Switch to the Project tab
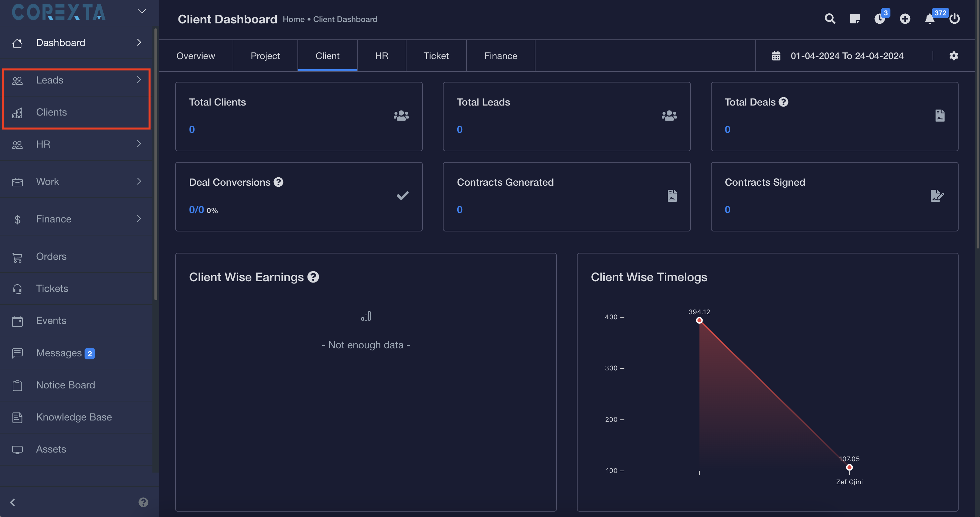Viewport: 980px width, 517px height. (x=265, y=56)
